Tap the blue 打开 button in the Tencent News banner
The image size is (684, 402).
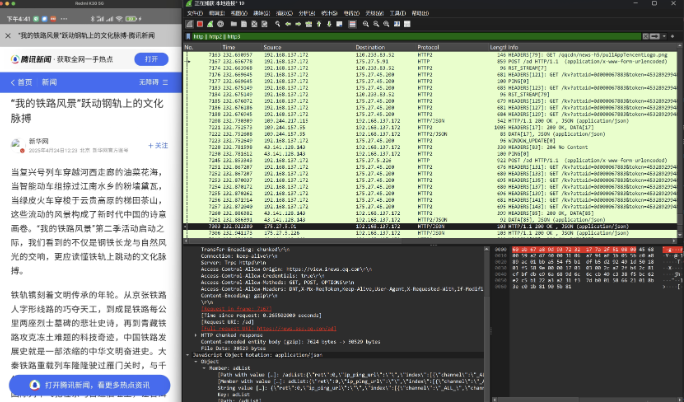point(151,59)
